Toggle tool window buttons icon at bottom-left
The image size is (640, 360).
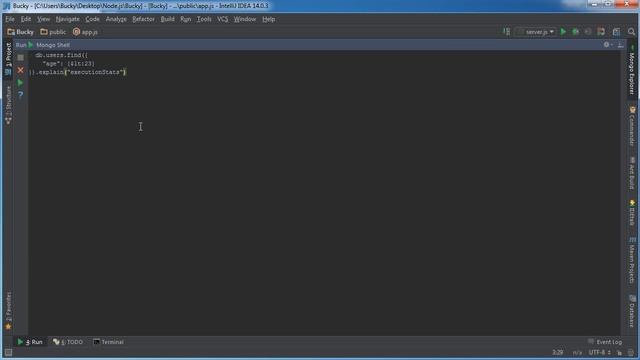(x=8, y=353)
